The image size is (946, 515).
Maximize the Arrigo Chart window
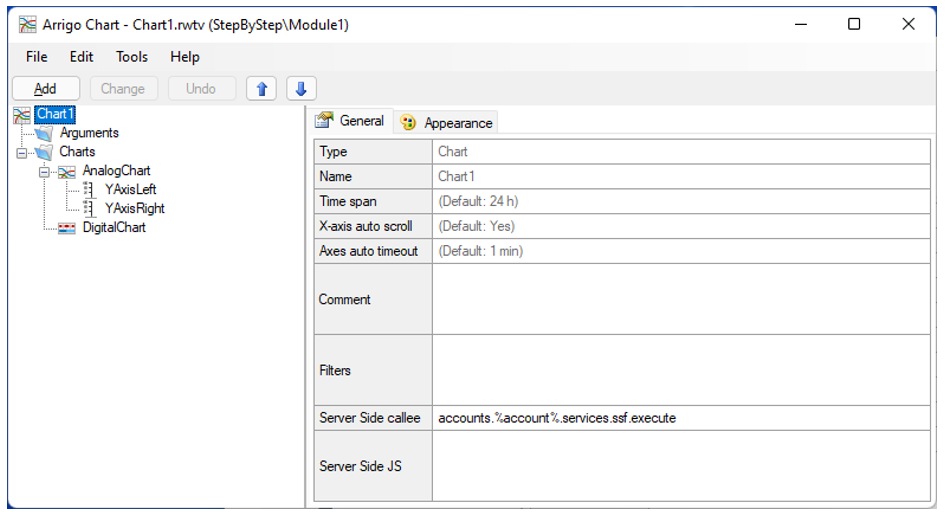tap(854, 24)
